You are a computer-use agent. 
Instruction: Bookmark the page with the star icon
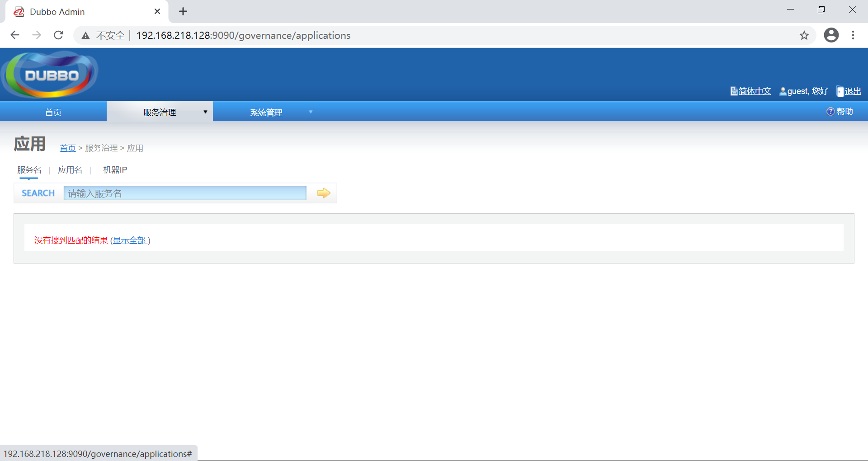[x=804, y=35]
